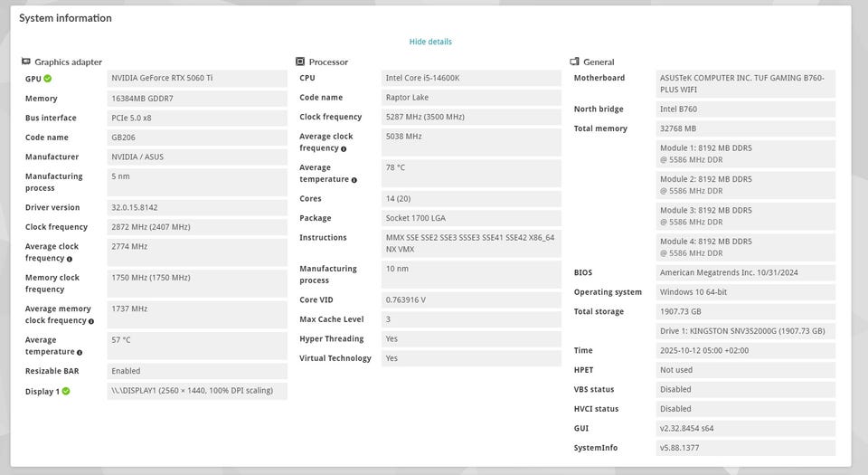868x475 pixels.
Task: Click the HPET Not used value
Action: click(x=746, y=370)
